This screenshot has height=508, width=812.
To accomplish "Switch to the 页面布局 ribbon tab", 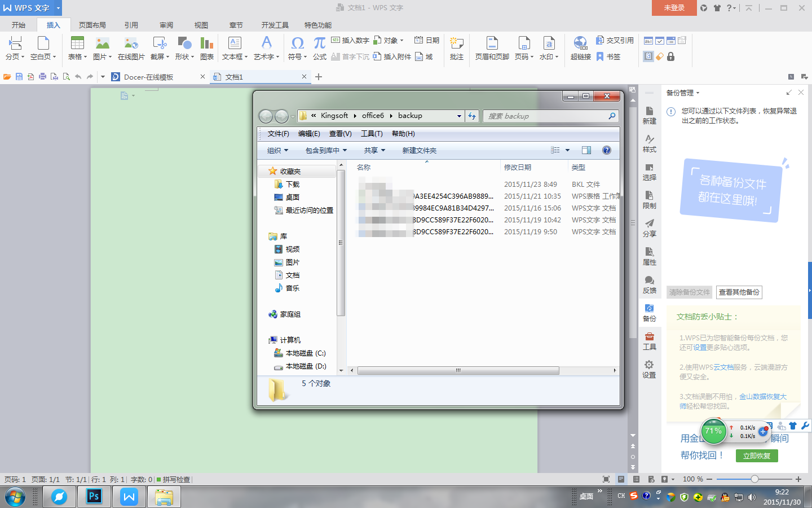I will pyautogui.click(x=92, y=25).
